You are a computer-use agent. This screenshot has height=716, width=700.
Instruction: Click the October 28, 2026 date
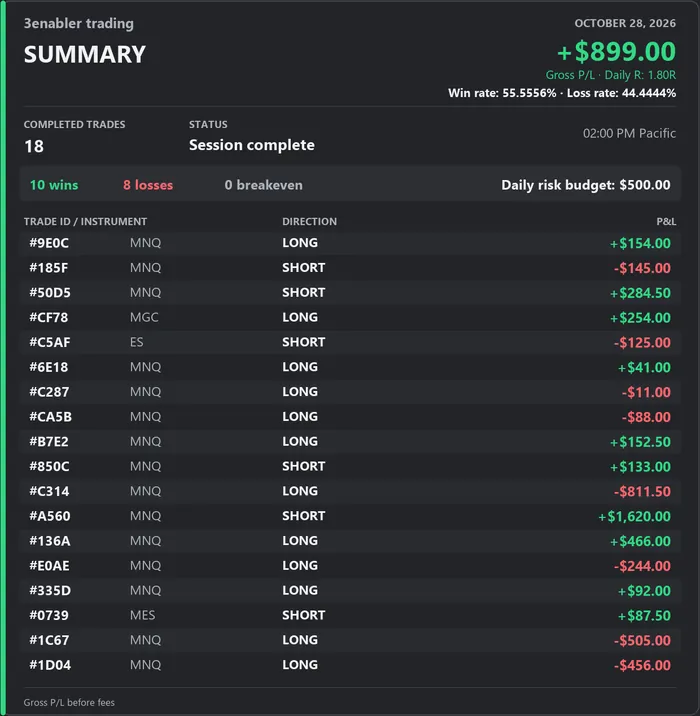tap(625, 23)
